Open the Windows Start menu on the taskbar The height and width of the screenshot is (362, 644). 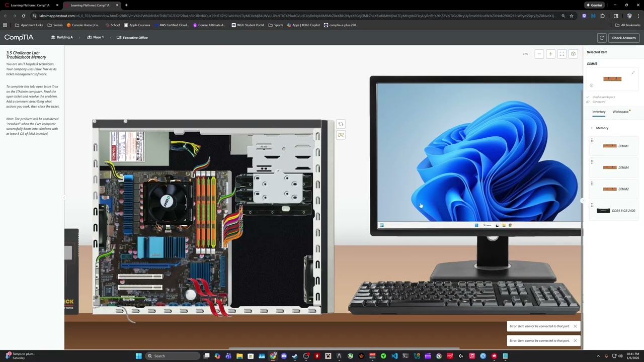coord(138,356)
